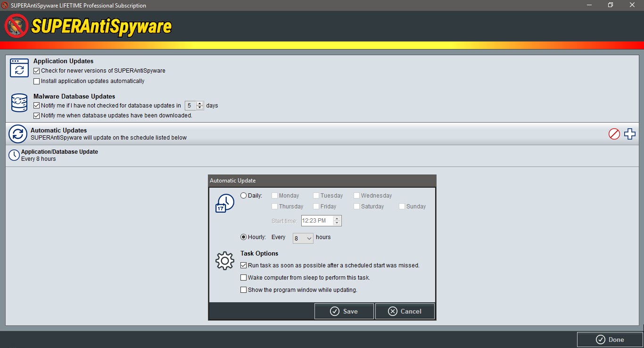This screenshot has width=644, height=348.
Task: Click the SUPERAntiSpyware logo icon
Action: (17, 26)
